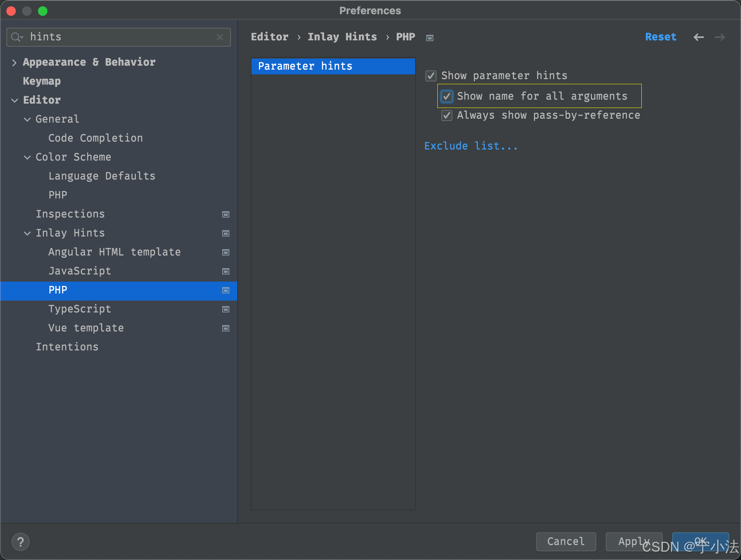Click the forward navigation arrow near Reset
The image size is (741, 560).
pyautogui.click(x=720, y=37)
